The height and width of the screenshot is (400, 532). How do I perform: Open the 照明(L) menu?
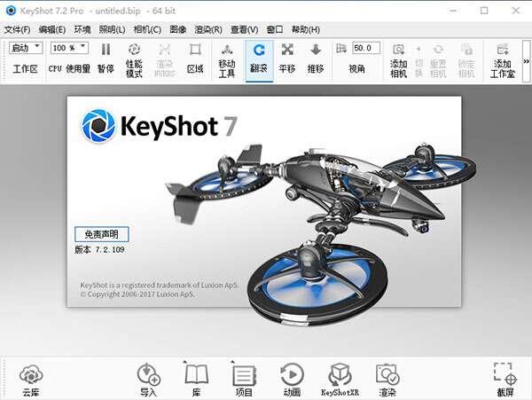pos(112,30)
